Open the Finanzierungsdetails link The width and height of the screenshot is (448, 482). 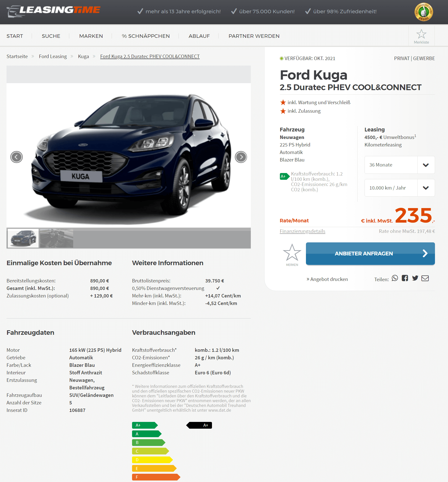click(x=302, y=231)
